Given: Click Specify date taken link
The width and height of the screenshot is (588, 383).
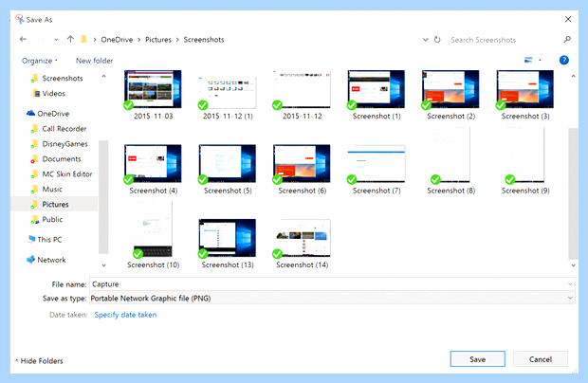Looking at the screenshot, I should pyautogui.click(x=125, y=315).
